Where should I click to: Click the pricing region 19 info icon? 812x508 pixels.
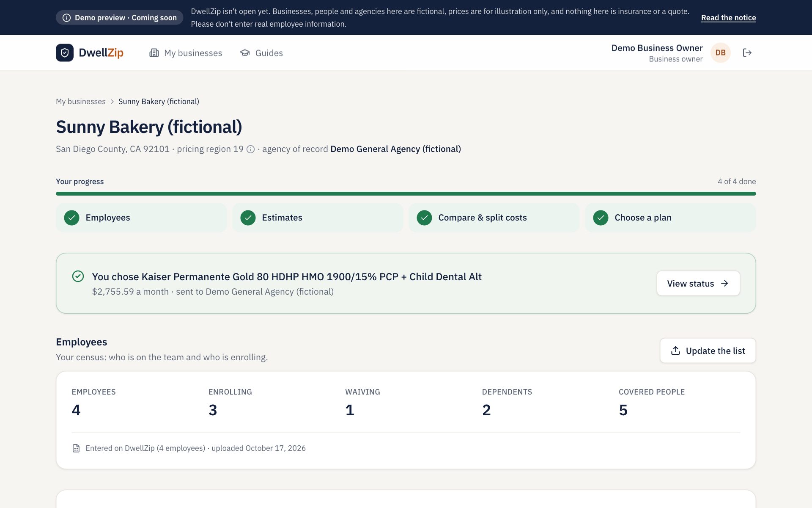(250, 149)
